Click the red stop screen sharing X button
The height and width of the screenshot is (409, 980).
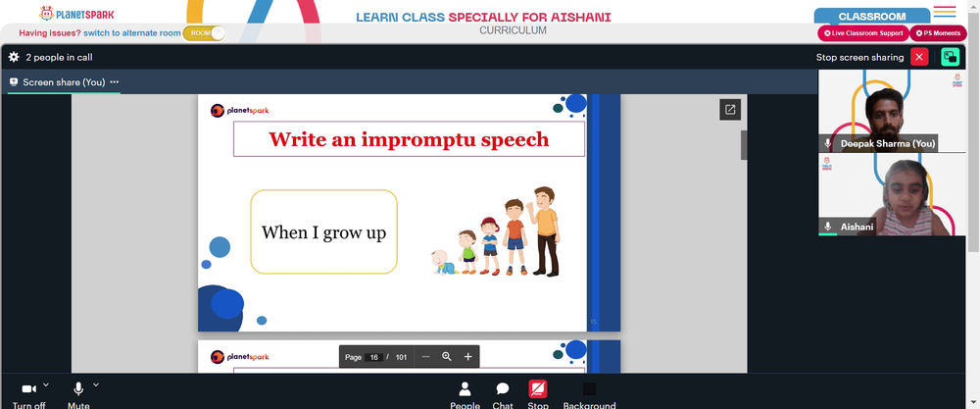[919, 57]
